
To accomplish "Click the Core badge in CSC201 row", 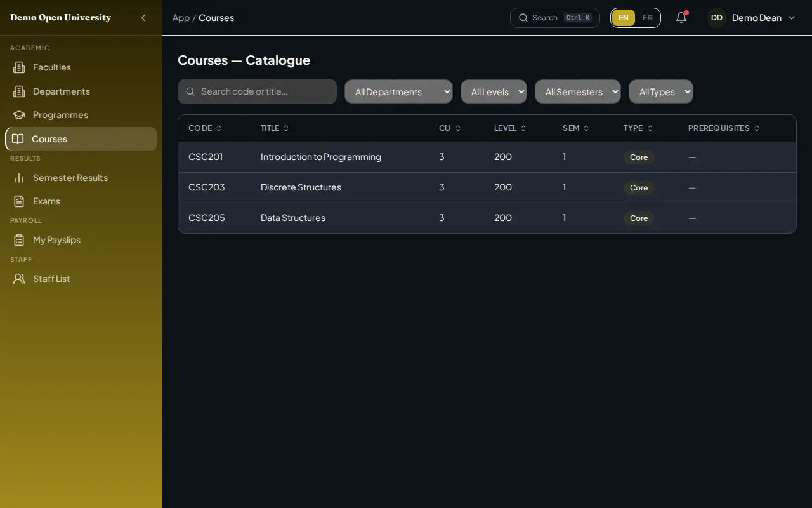I will 639,157.
